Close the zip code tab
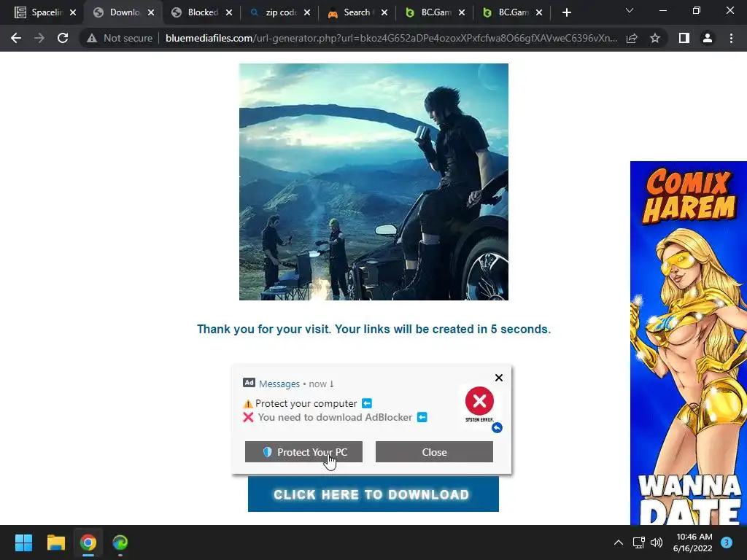Viewport: 747px width, 560px height. 307,12
